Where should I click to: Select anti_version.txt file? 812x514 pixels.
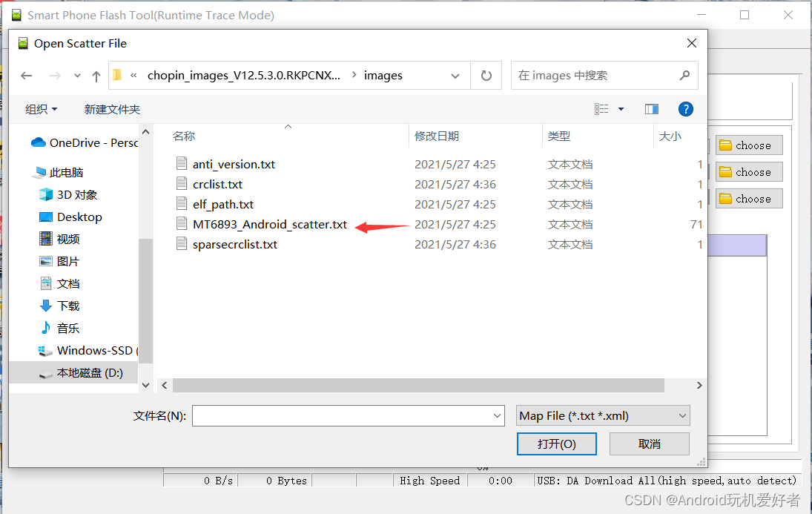[x=234, y=164]
